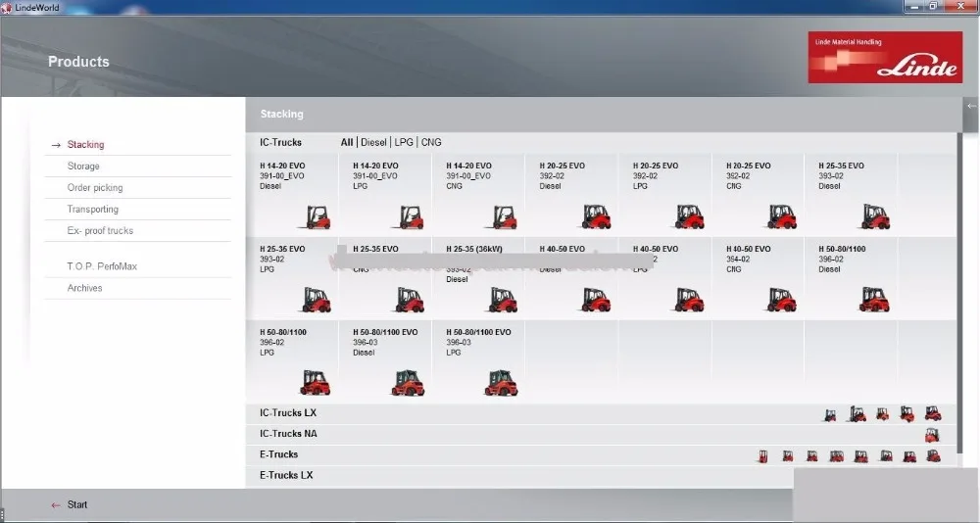980x523 pixels.
Task: Filter IC-Trucks by CNG
Action: tap(431, 142)
